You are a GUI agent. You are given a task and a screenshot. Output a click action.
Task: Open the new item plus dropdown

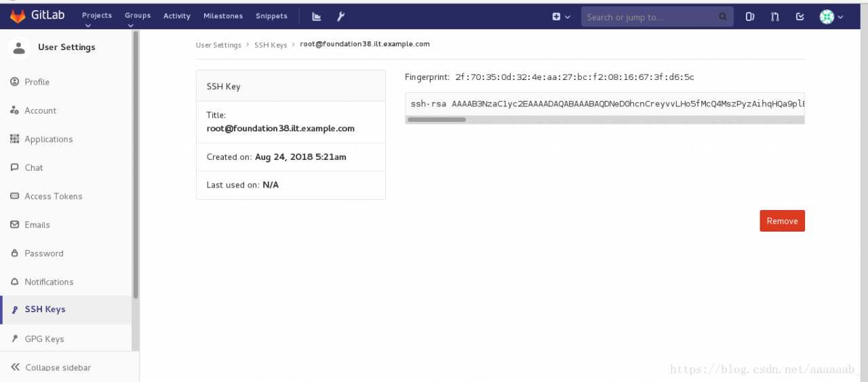pos(561,17)
